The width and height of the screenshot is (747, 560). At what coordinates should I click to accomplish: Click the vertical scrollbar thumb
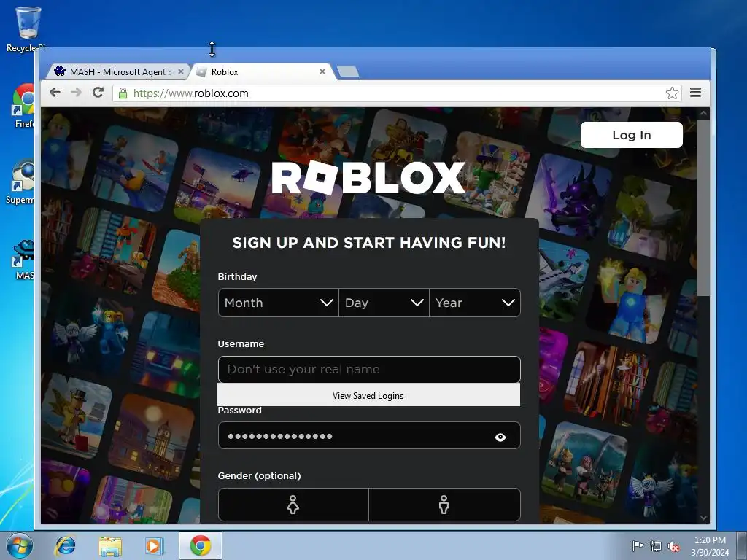(x=703, y=207)
